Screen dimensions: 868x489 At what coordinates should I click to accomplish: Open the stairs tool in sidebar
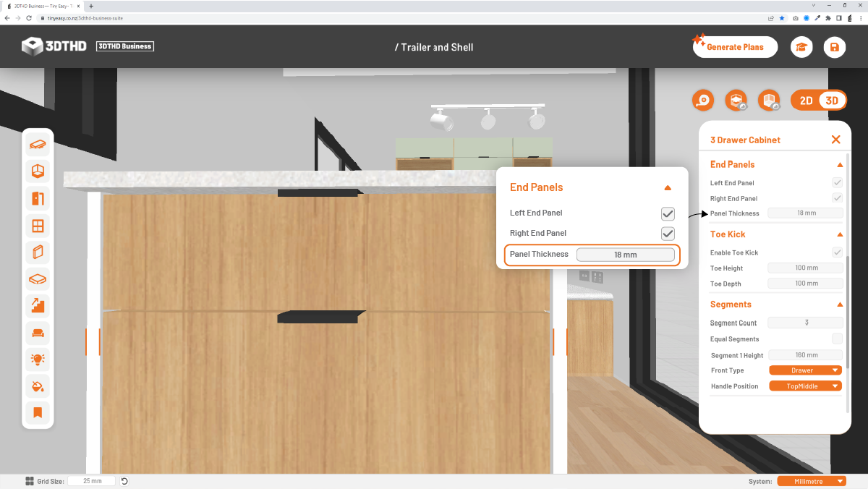tap(38, 305)
